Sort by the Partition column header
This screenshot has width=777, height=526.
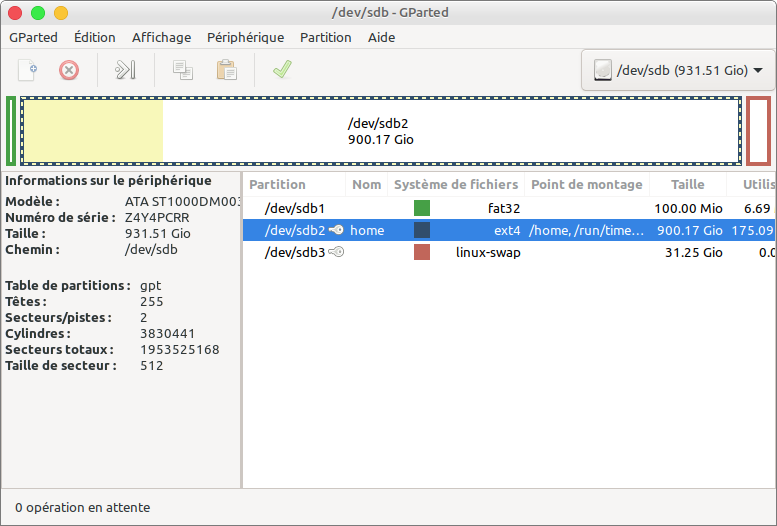(294, 184)
